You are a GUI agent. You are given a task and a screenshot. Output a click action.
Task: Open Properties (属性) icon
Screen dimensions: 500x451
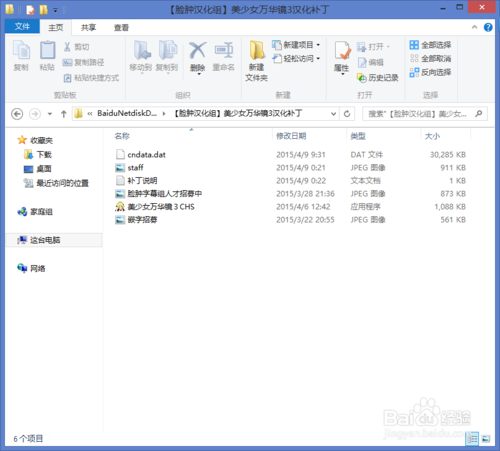coord(342,57)
